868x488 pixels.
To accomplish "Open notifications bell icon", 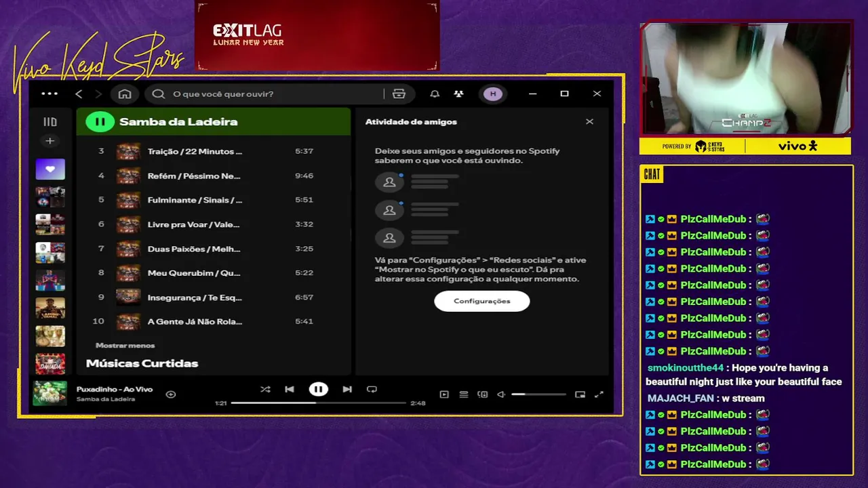I will point(435,94).
